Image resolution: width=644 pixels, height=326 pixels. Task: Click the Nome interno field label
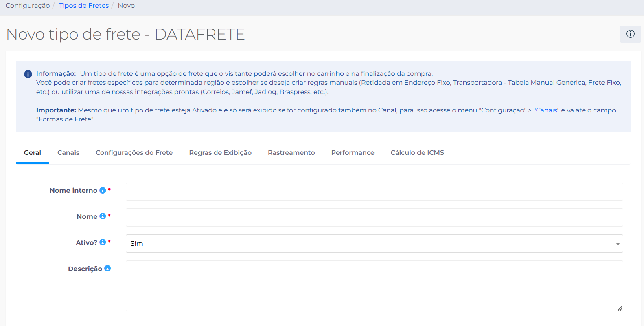(x=73, y=191)
